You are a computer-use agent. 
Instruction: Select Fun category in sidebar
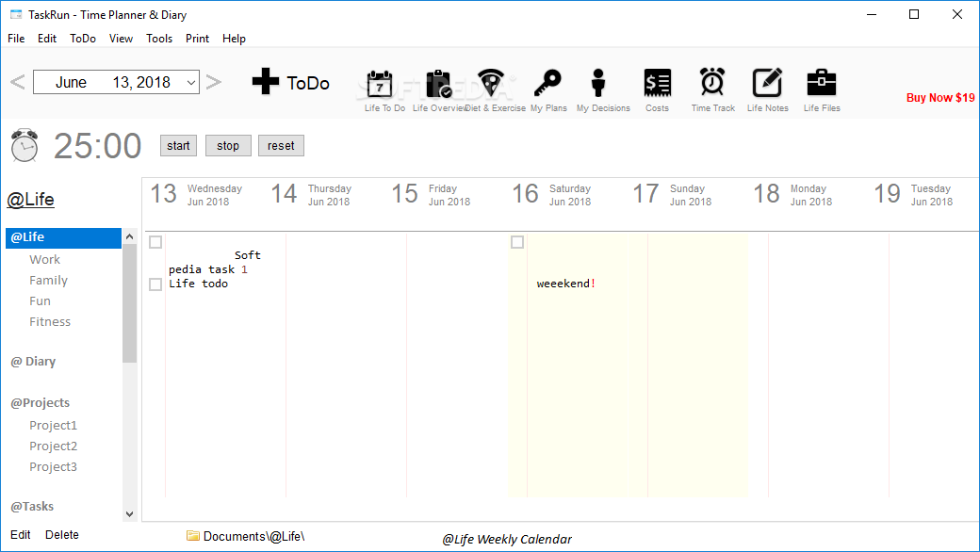[x=40, y=301]
